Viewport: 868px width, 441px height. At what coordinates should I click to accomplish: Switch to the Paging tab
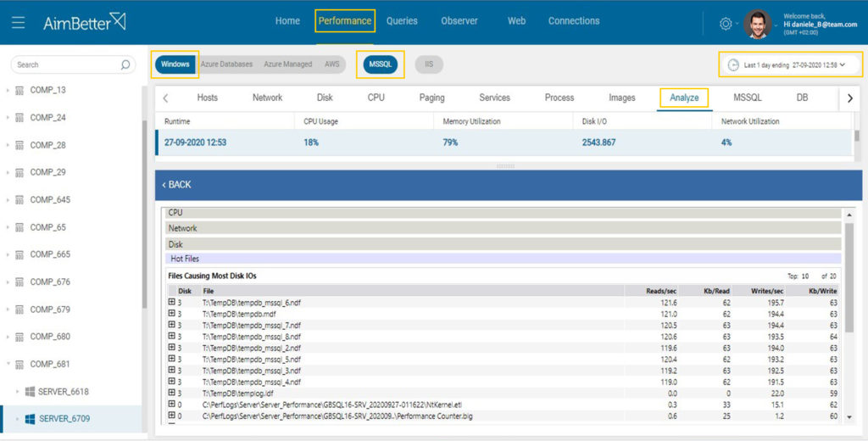(431, 98)
